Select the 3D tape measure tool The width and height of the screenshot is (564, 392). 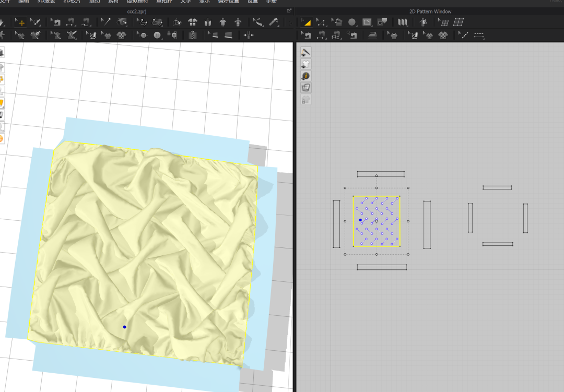(x=257, y=22)
